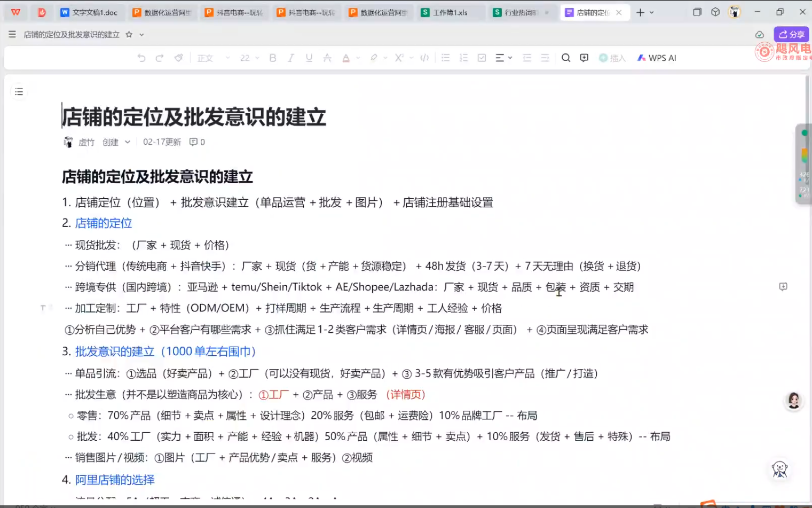
Task: Open the document outline panel icon
Action: click(x=19, y=92)
